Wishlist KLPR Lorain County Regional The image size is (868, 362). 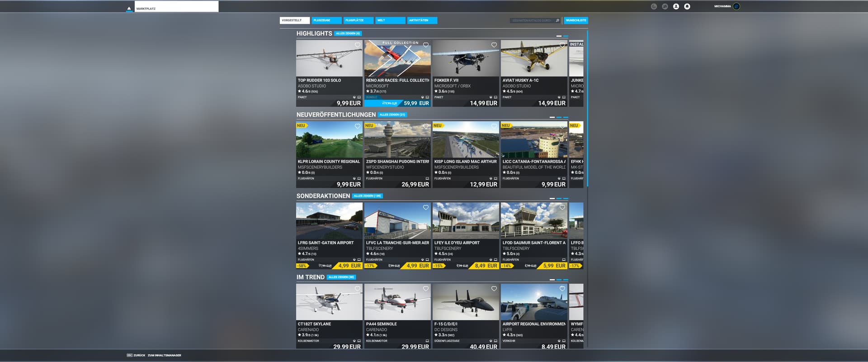[x=358, y=126]
